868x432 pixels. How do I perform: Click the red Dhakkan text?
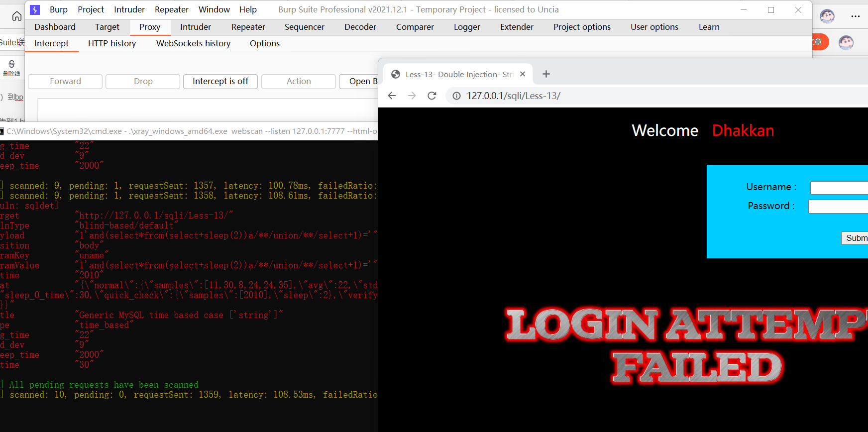tap(743, 130)
